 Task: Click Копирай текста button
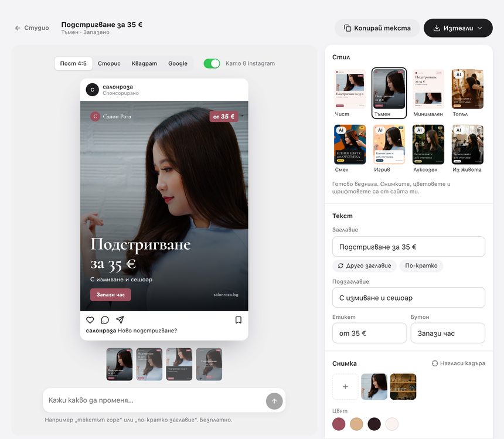[377, 28]
